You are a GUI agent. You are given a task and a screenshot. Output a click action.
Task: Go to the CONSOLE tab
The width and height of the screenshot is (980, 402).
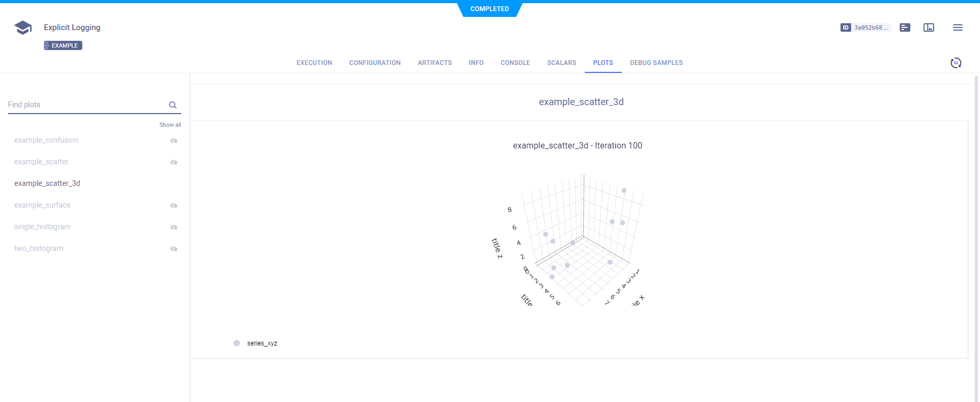pyautogui.click(x=515, y=63)
